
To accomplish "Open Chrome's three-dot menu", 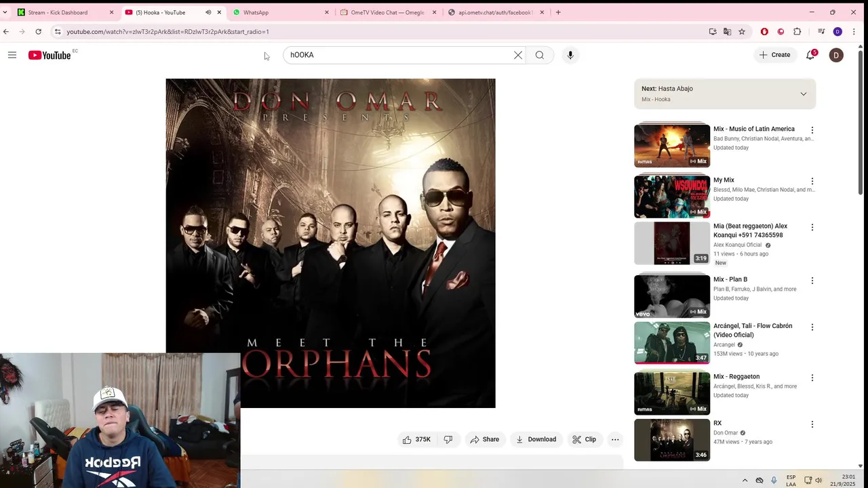I will [854, 31].
